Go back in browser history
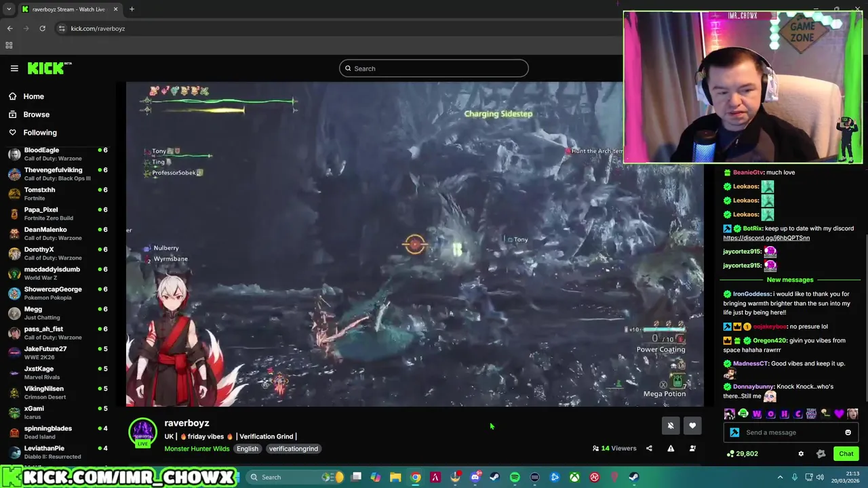The image size is (868, 488). click(x=9, y=28)
